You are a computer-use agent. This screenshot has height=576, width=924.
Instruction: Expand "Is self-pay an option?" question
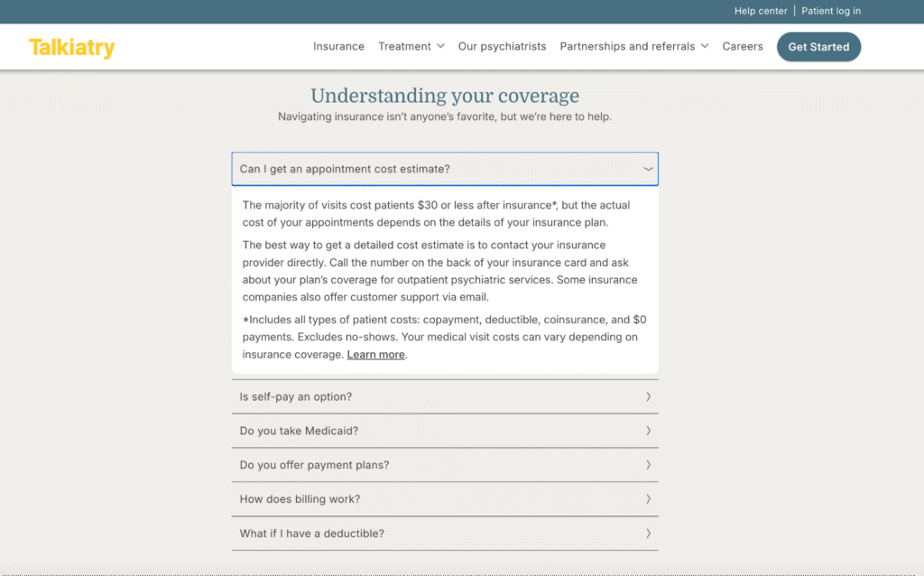pyautogui.click(x=296, y=397)
